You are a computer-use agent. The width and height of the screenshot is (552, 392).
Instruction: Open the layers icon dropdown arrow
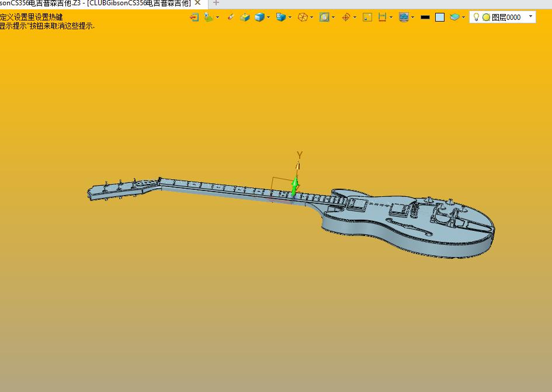click(x=463, y=17)
